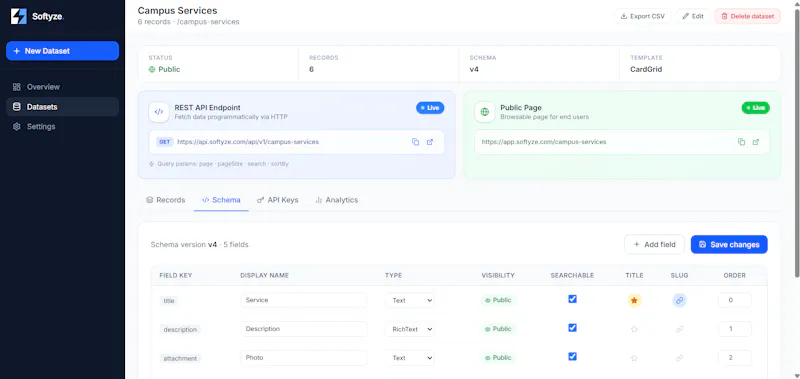This screenshot has width=800, height=379.
Task: Open the API Keys tab
Action: tap(278, 200)
